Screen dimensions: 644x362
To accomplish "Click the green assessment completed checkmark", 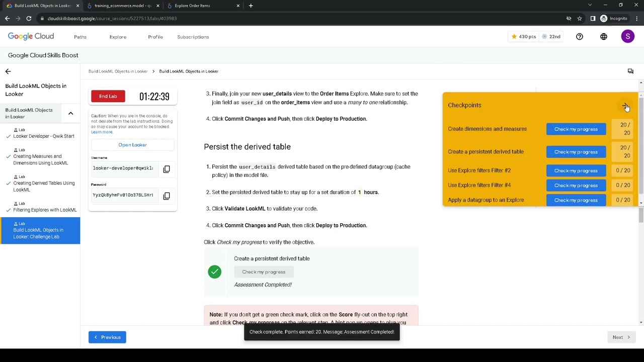I will pos(214,272).
